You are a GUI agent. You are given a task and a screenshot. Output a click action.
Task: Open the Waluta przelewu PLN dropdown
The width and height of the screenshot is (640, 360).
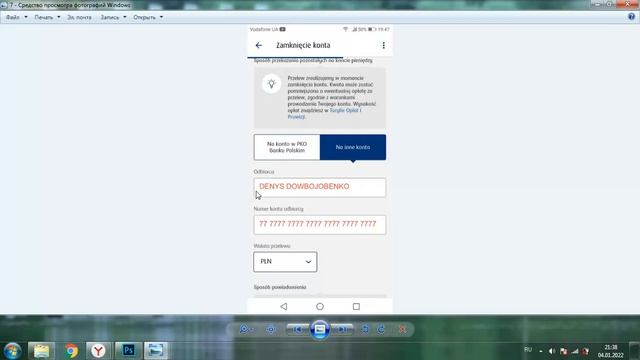(x=285, y=262)
